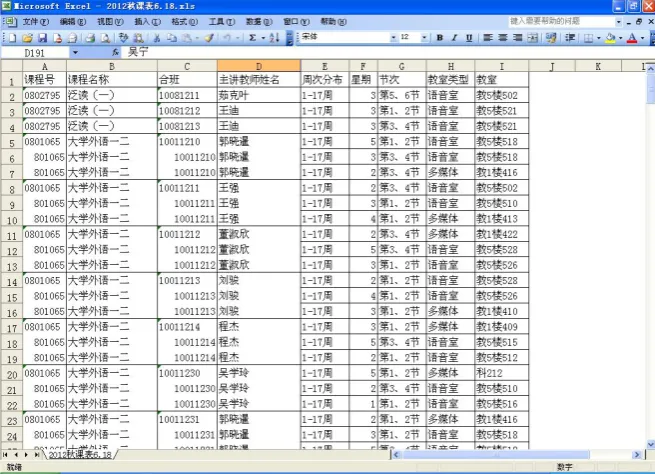This screenshot has width=655, height=474.
Task: Expand the font size 12 dropdown
Action: point(424,38)
